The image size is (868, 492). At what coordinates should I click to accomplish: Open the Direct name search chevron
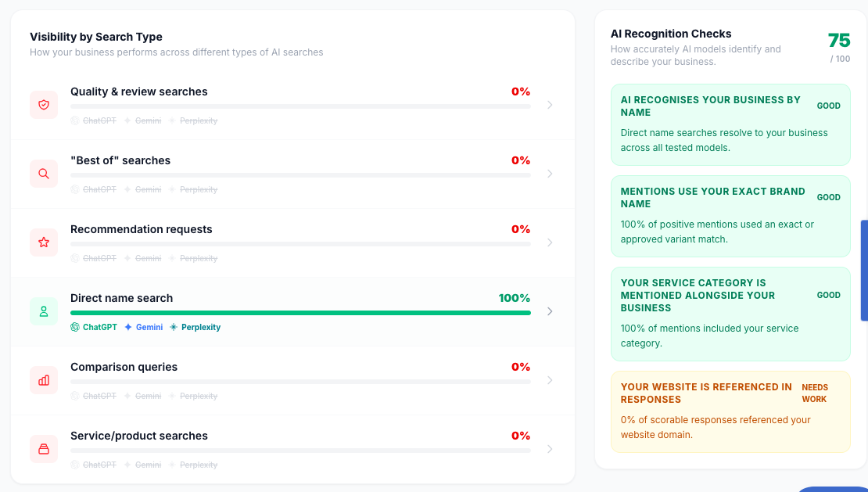coord(550,311)
